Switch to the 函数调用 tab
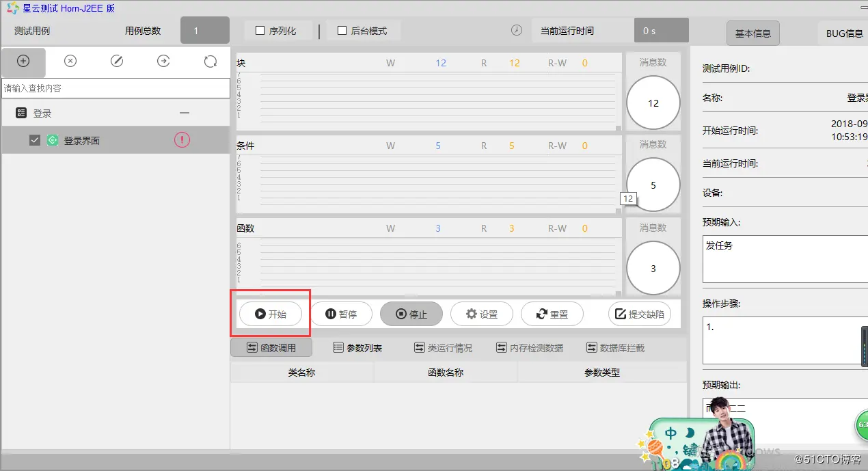This screenshot has height=471, width=868. 271,347
